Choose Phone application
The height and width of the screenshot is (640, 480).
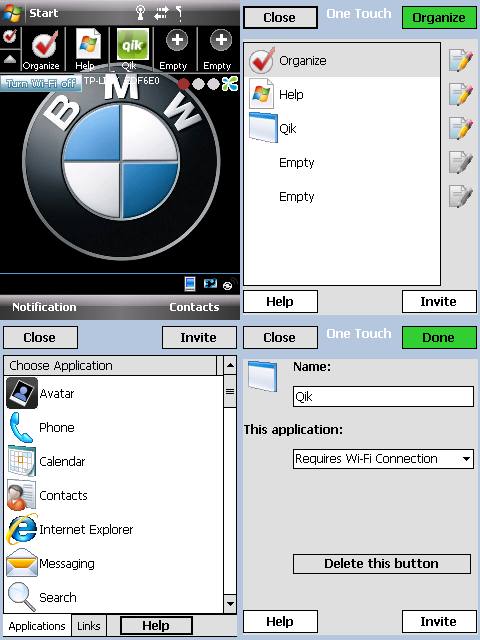point(113,427)
